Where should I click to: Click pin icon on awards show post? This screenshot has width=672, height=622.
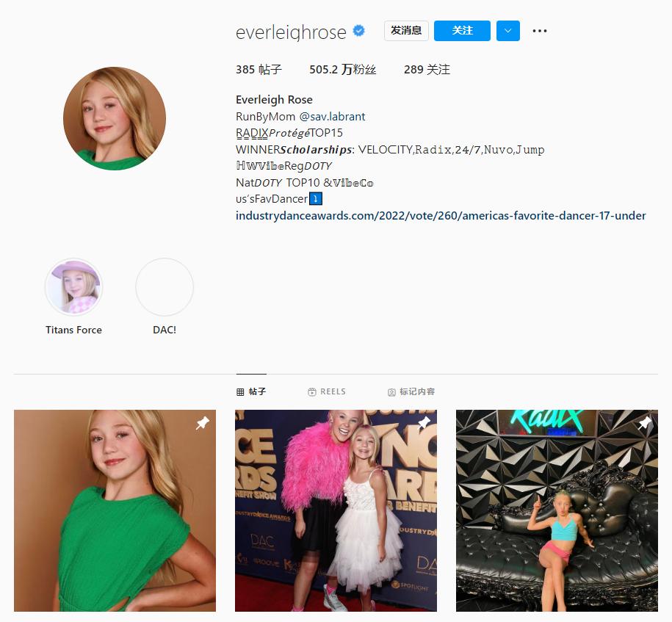424,423
